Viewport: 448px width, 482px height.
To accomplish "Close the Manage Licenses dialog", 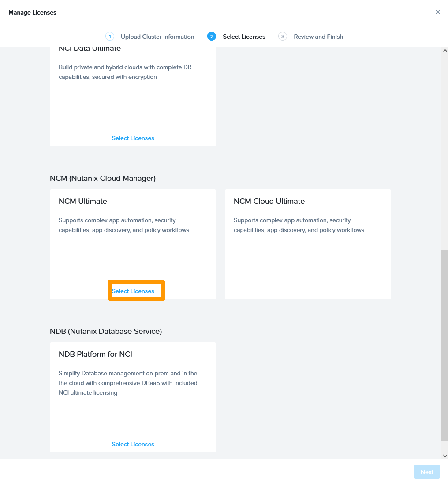I will pyautogui.click(x=437, y=12).
